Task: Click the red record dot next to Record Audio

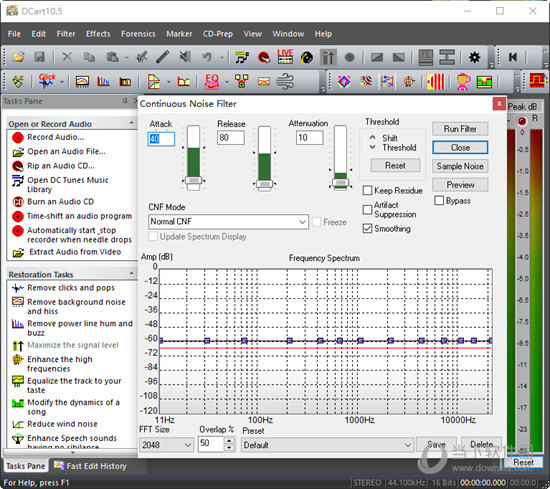Action: point(18,138)
